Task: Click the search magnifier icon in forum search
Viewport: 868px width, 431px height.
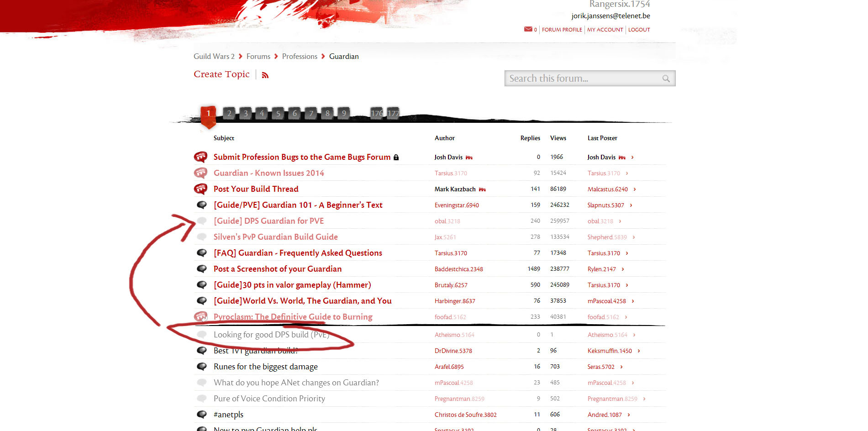Action: [666, 79]
